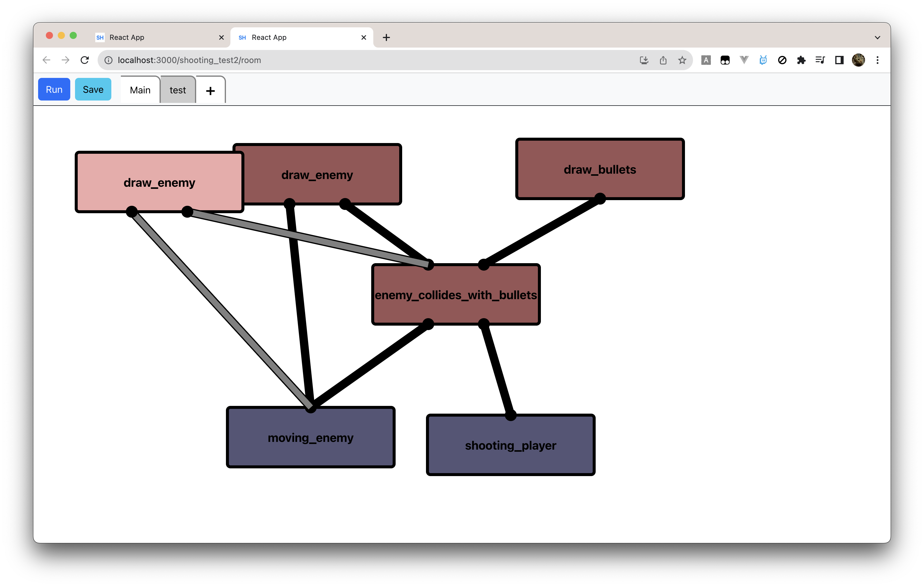Screen dimensions: 924x587
Task: Open a new browser tab
Action: point(386,37)
